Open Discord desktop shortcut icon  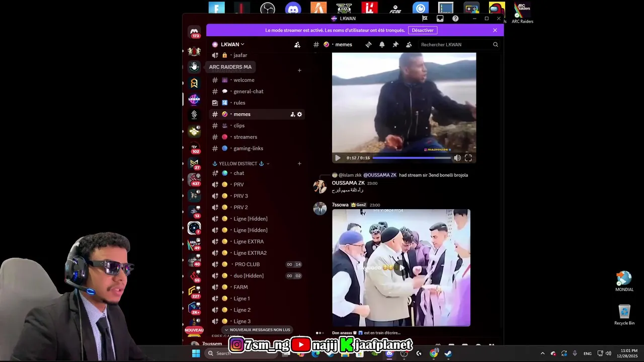pos(293,9)
